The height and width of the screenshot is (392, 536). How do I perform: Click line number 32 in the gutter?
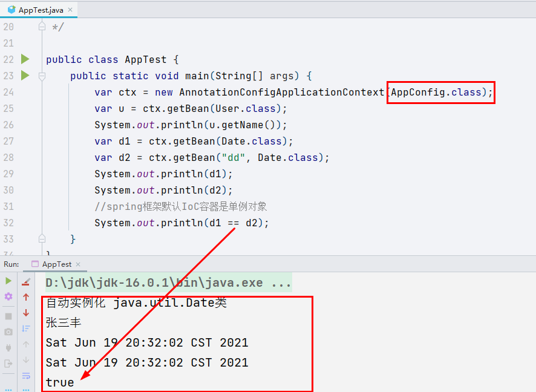coord(8,223)
